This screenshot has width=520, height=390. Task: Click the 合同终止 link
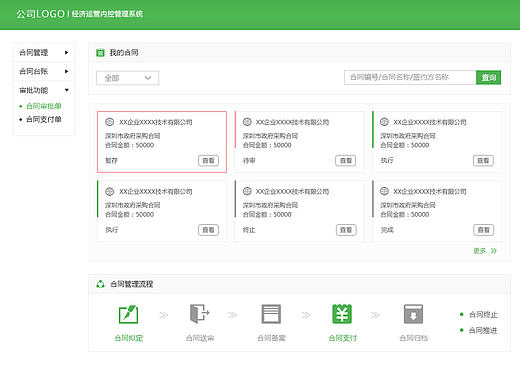point(483,314)
